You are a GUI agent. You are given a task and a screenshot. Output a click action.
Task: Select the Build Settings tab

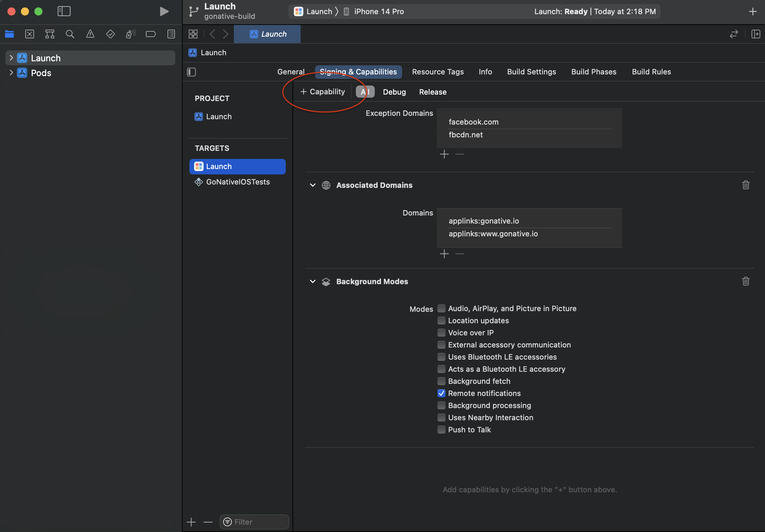(531, 71)
